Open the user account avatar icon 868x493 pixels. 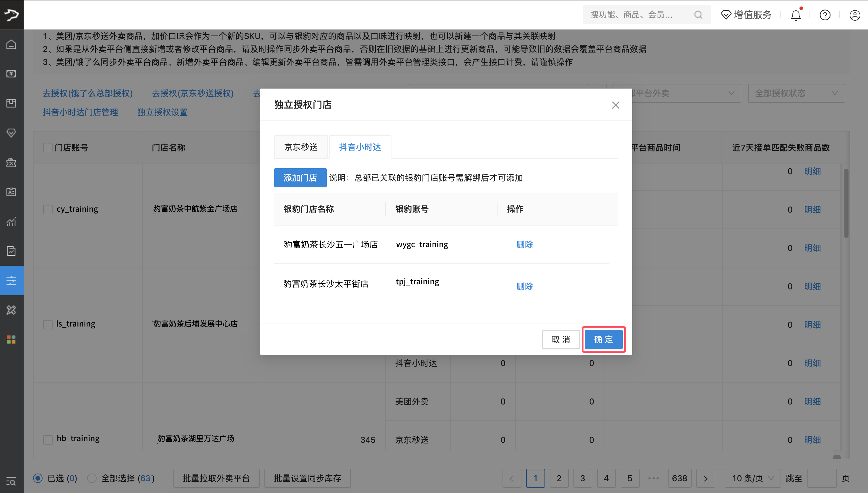coord(855,15)
